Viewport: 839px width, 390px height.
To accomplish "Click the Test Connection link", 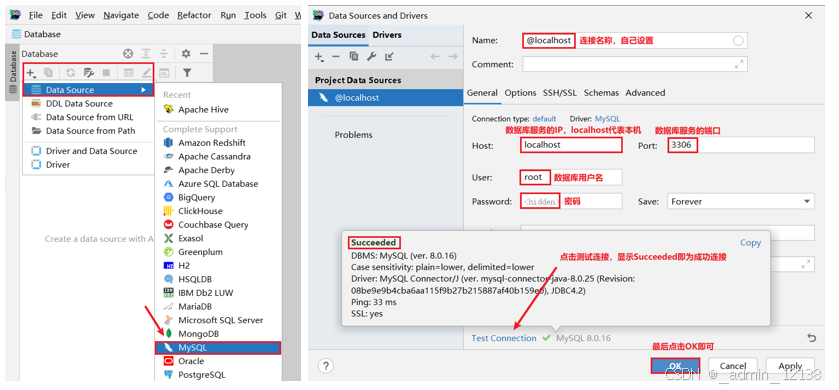I will [504, 338].
